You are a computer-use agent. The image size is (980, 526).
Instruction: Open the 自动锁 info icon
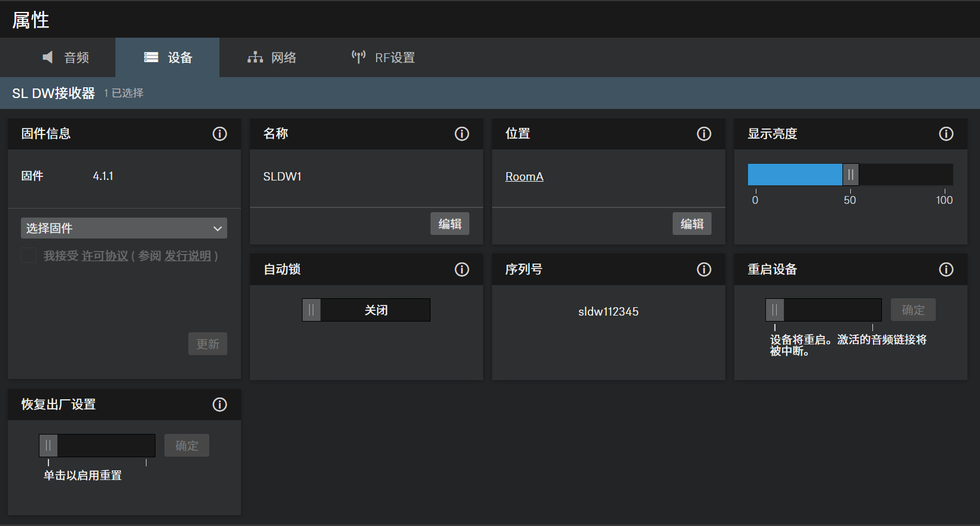[462, 270]
